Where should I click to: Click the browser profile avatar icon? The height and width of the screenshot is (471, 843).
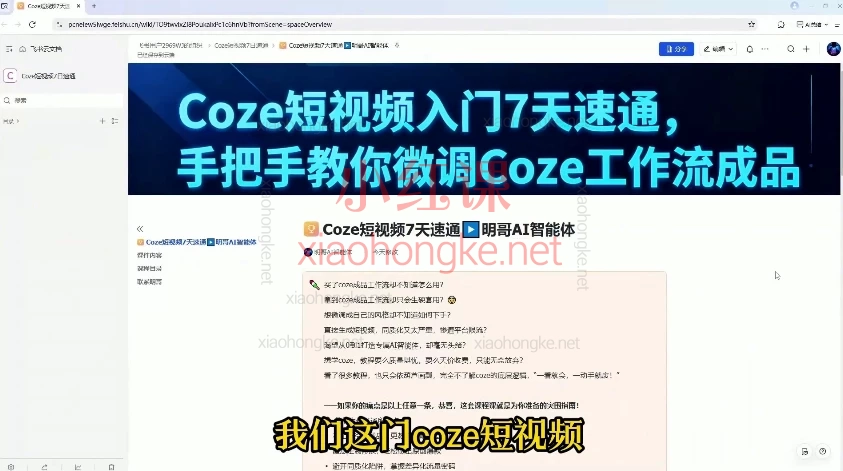click(794, 5)
